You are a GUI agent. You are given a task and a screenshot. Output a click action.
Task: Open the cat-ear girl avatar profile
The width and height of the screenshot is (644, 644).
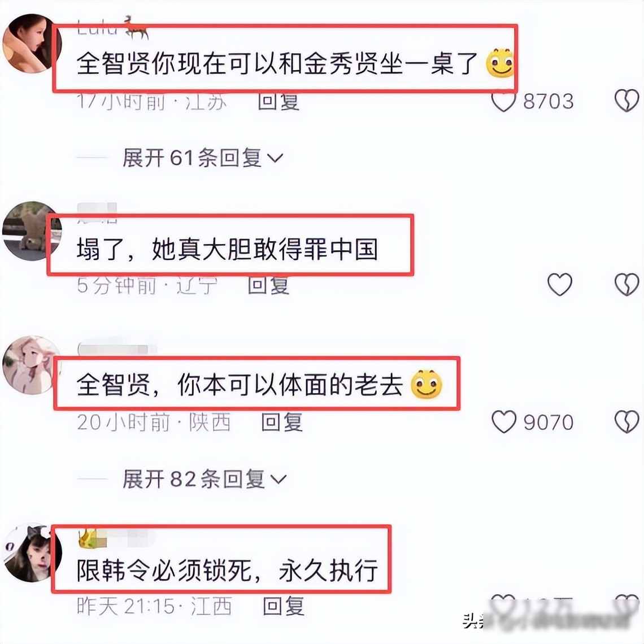31,552
